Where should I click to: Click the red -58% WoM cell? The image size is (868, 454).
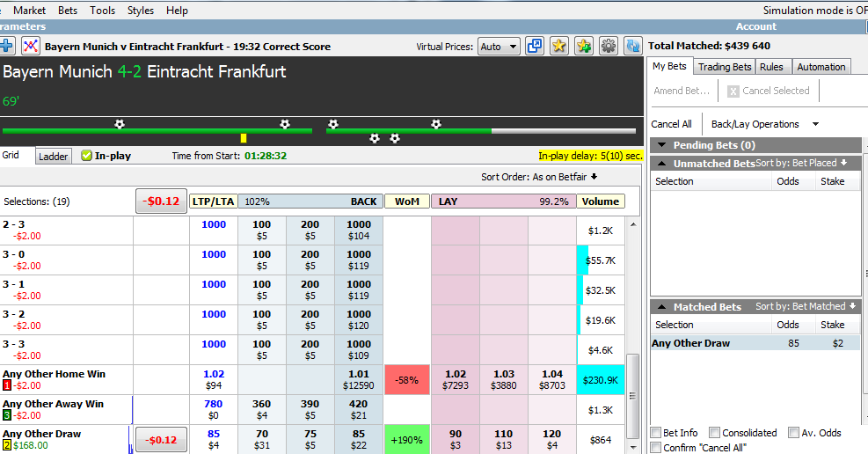[x=407, y=380]
